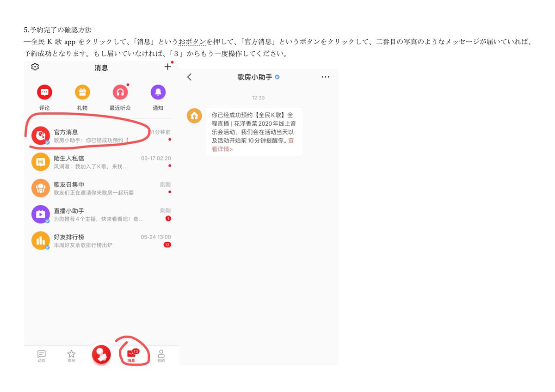Click 直播小助手 purple TV avatar
The image size is (555, 392).
point(40,214)
